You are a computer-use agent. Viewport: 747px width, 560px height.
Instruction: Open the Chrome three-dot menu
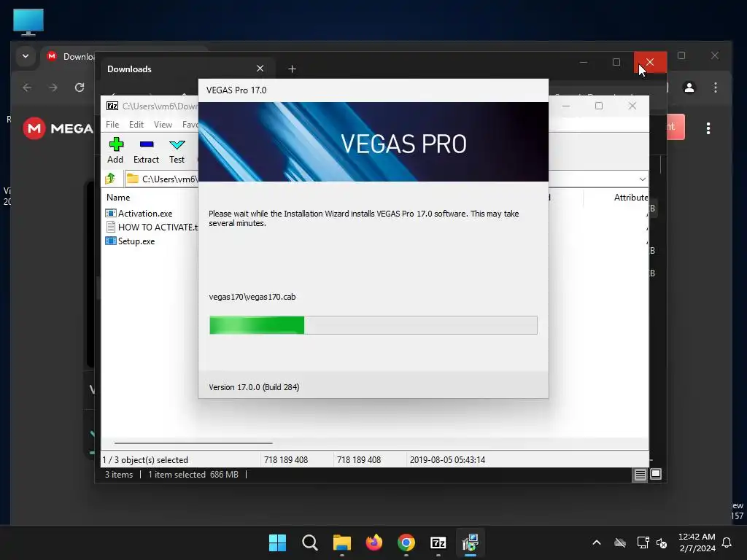tap(716, 87)
